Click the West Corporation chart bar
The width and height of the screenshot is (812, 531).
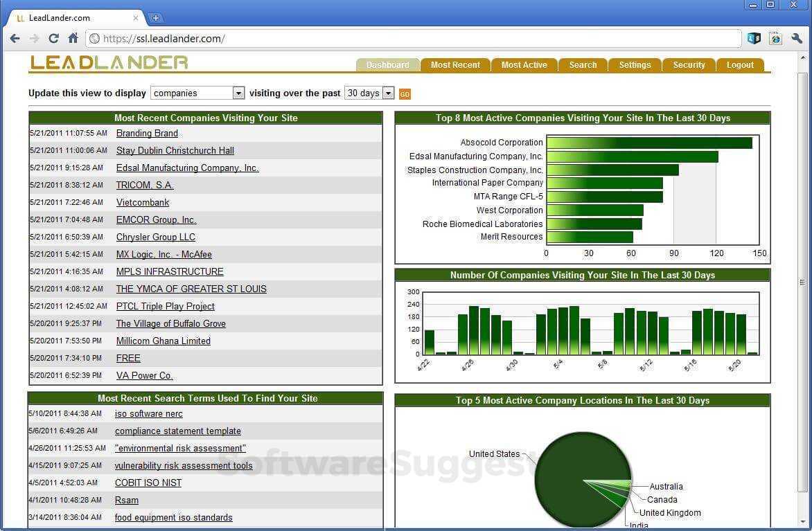(x=595, y=210)
